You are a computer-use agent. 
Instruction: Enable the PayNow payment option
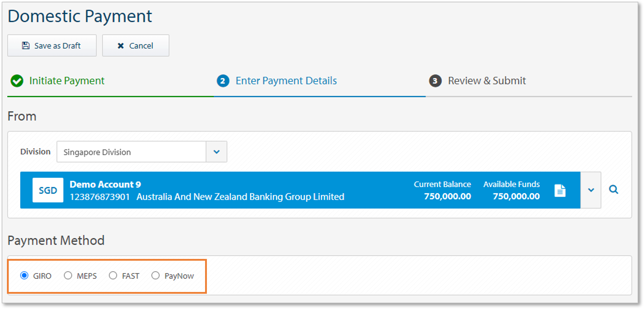[x=156, y=276]
